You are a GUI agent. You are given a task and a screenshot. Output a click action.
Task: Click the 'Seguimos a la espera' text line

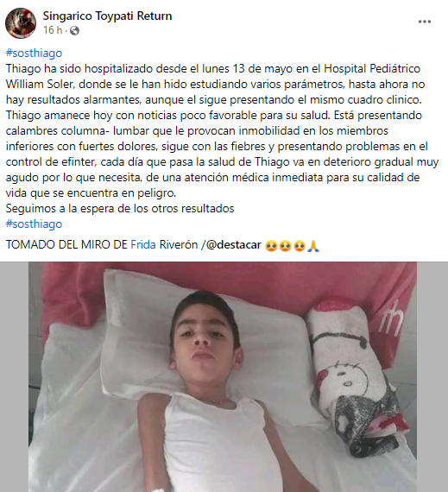coord(120,208)
